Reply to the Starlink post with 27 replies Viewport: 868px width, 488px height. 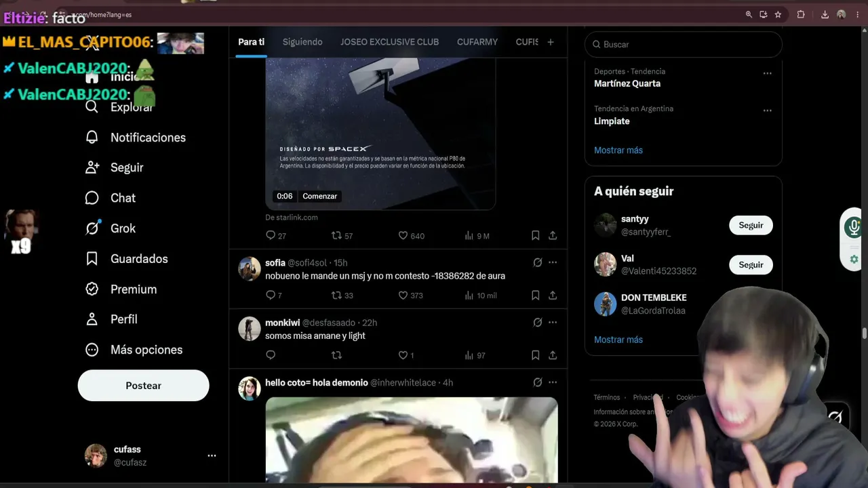pyautogui.click(x=276, y=236)
